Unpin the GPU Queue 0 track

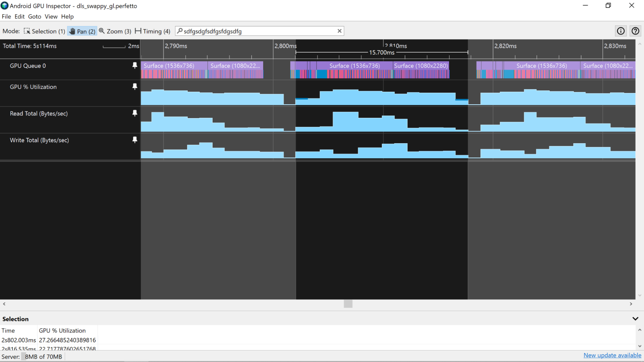click(x=135, y=66)
